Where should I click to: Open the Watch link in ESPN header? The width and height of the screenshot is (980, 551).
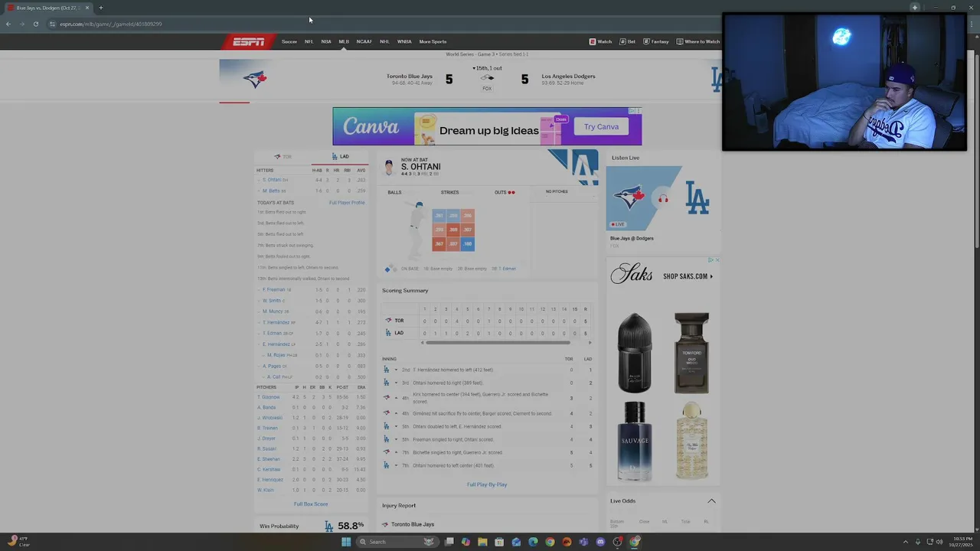(x=600, y=41)
